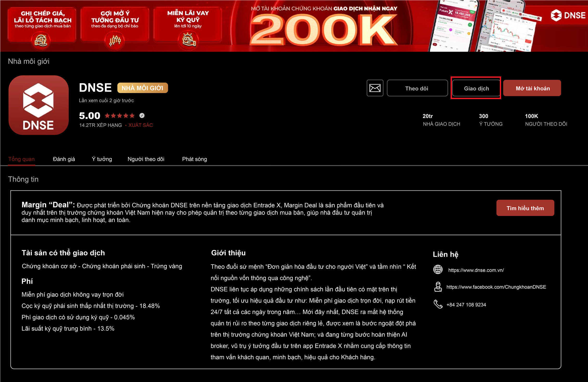This screenshot has width=588, height=382.
Task: Click the Lãi suất ký quỹ trung bình line
Action: [68, 329]
